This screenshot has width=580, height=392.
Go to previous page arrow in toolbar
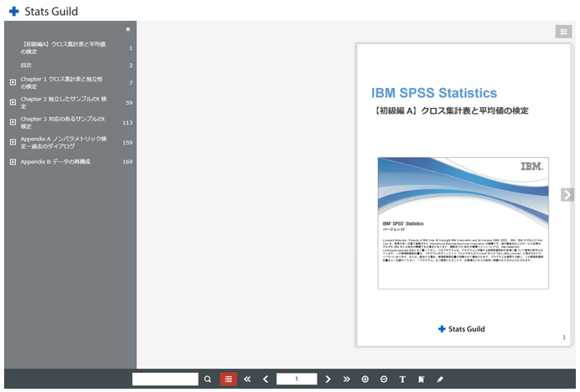tap(266, 379)
